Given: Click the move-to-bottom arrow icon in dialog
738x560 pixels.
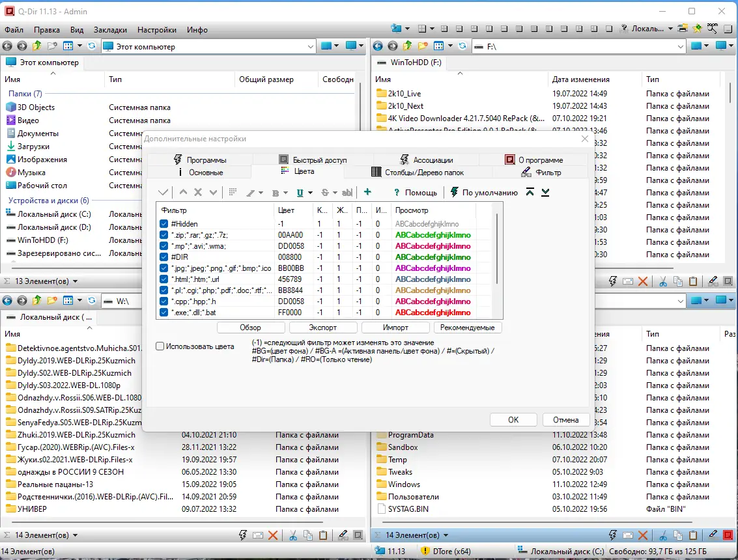Looking at the screenshot, I should point(545,192).
